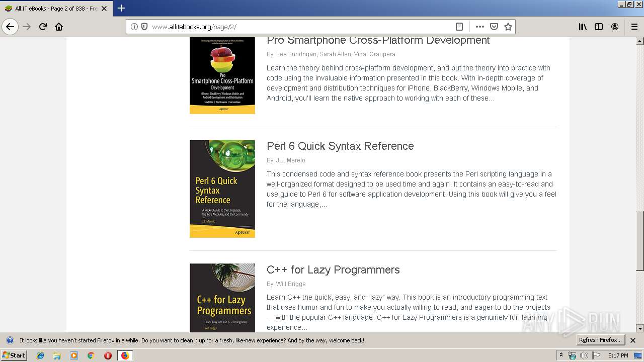Open the Firefox home page

pos(59,27)
